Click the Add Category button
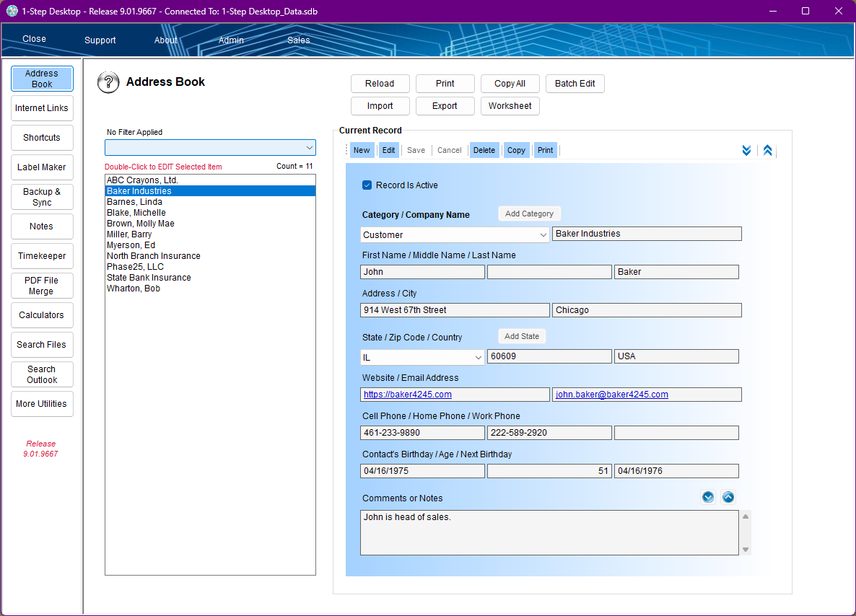 [x=530, y=214]
